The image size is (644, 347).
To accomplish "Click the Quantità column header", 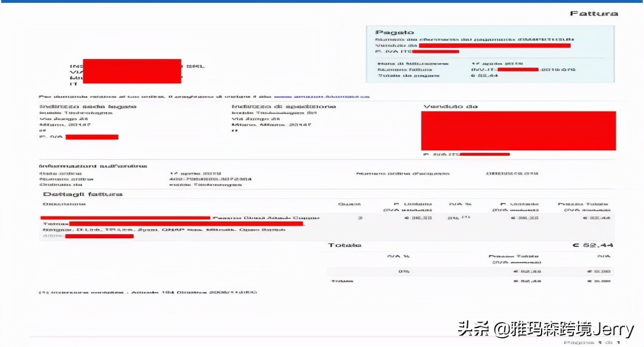I will 349,204.
